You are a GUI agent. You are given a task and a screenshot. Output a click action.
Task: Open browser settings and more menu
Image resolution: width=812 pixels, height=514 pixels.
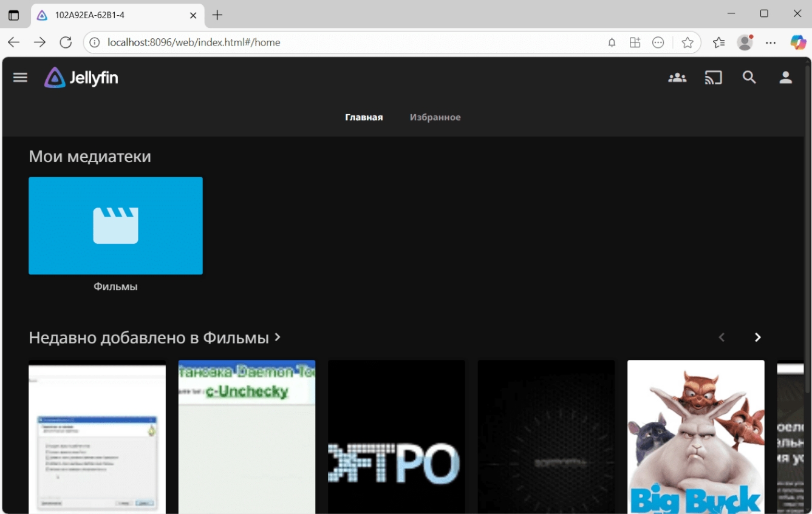click(771, 42)
